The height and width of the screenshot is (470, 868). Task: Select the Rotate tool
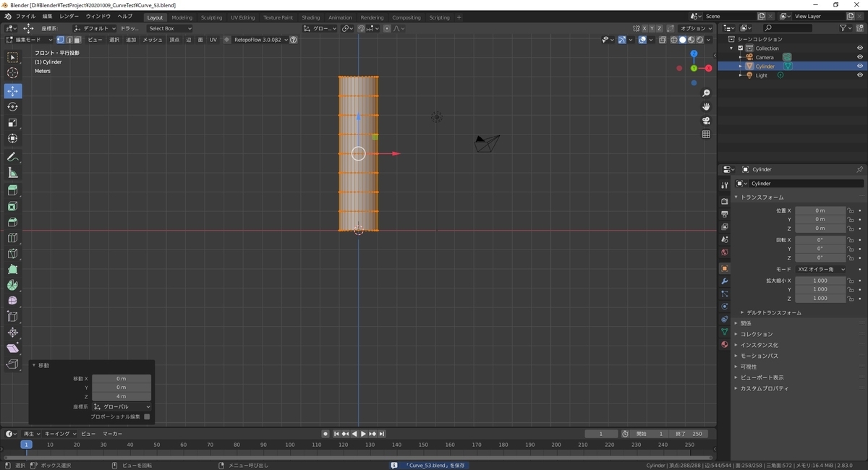[x=13, y=107]
